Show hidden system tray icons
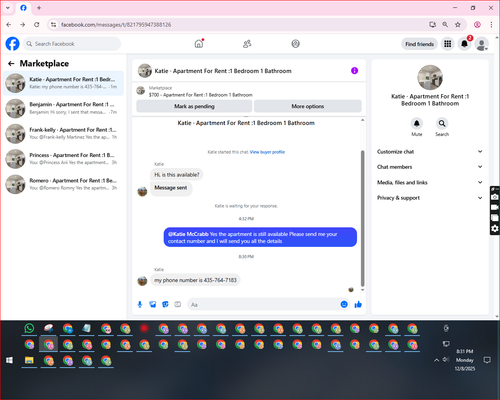 [x=436, y=360]
